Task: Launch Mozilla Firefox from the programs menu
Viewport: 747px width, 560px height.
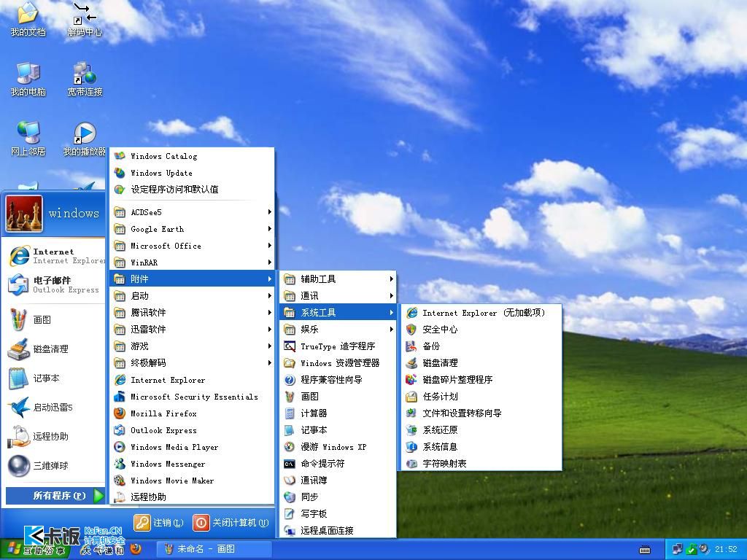Action: pos(192,413)
